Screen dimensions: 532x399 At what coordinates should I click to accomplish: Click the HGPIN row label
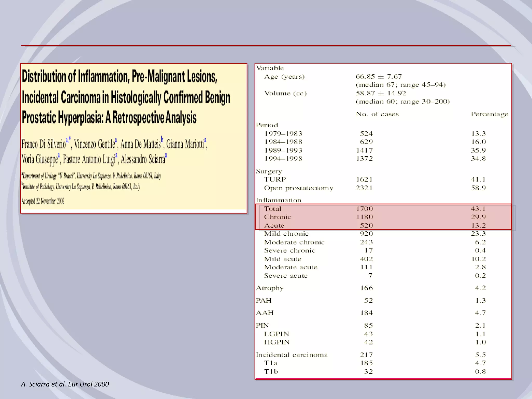277,342
